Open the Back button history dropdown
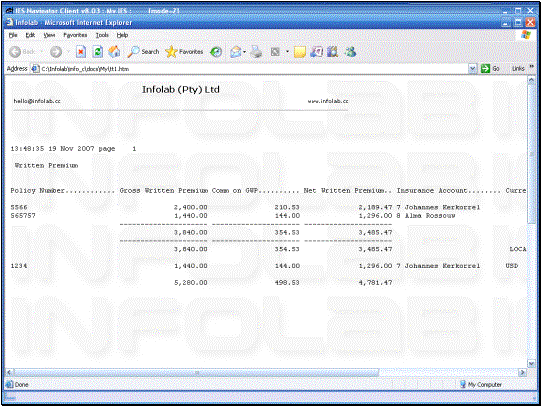 42,52
